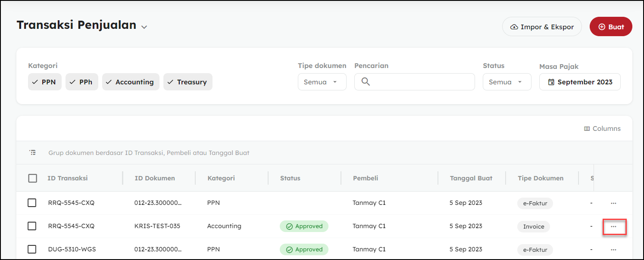The image size is (644, 260).
Task: Open the Status Semua dropdown
Action: pyautogui.click(x=507, y=82)
